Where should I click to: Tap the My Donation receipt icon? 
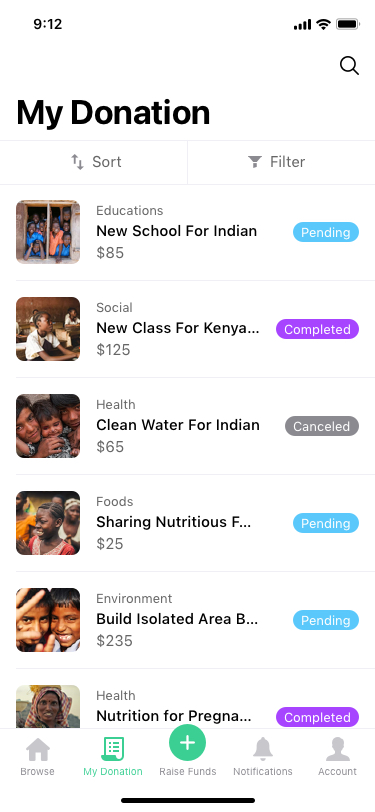pyautogui.click(x=112, y=749)
